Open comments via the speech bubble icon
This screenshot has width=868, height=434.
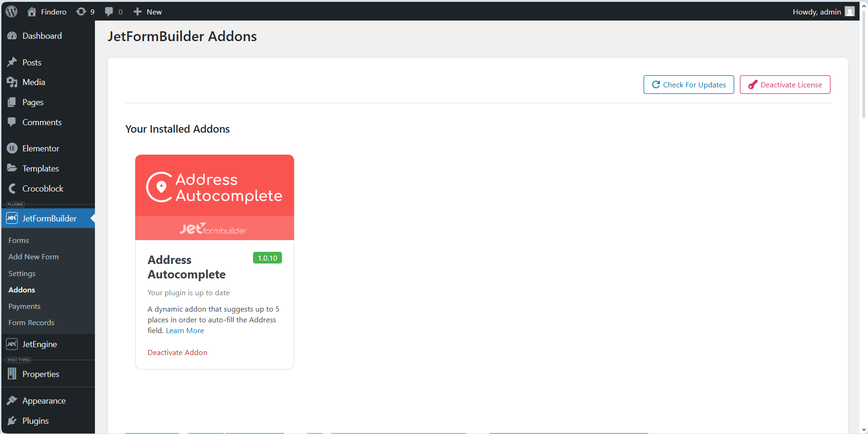[109, 11]
